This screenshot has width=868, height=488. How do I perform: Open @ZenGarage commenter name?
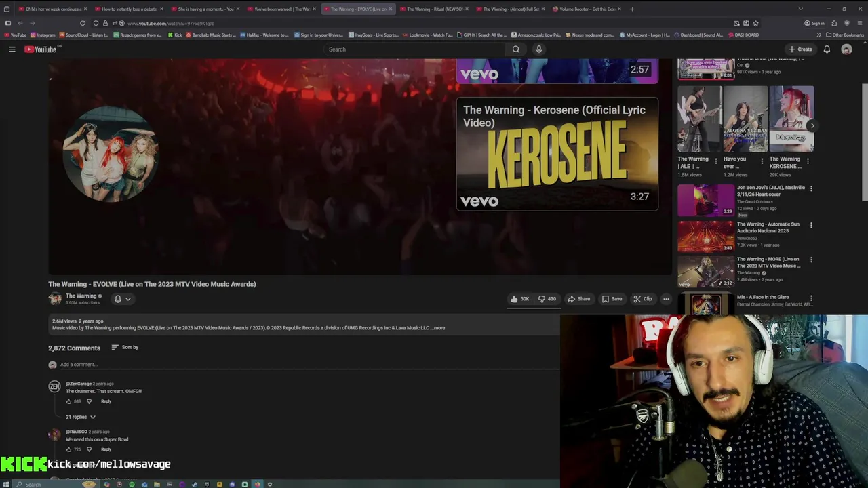tap(79, 384)
